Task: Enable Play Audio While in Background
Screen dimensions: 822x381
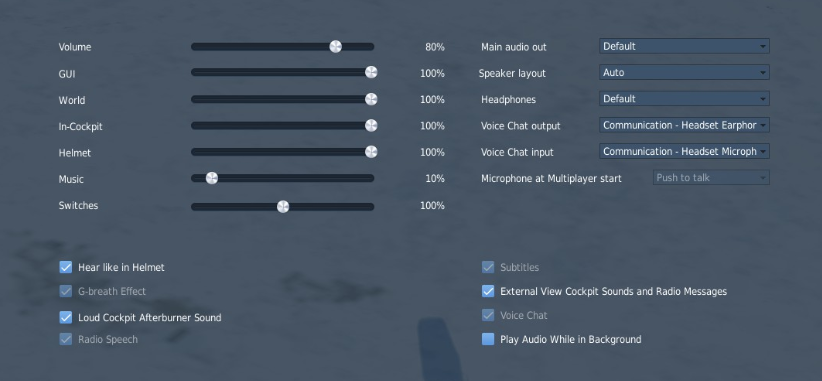Action: point(488,339)
